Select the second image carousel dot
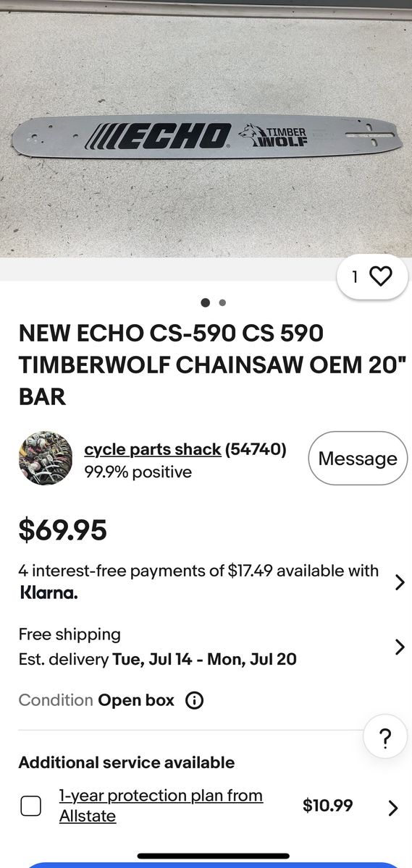Viewport: 412px width, 868px height. (x=222, y=303)
